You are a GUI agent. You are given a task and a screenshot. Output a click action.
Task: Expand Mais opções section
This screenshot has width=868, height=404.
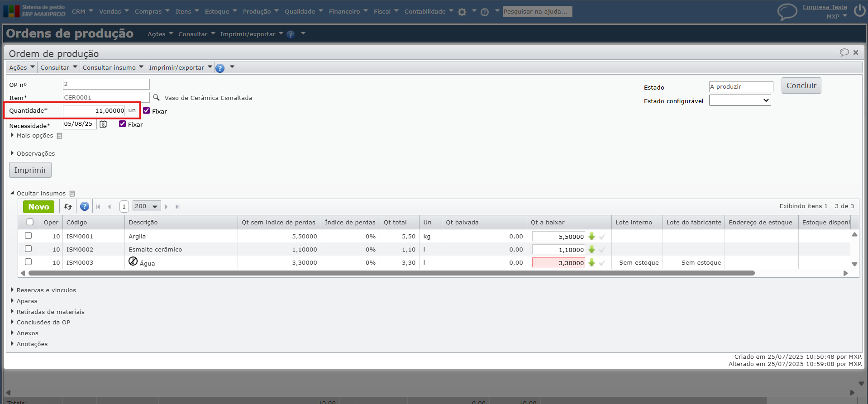(x=31, y=136)
